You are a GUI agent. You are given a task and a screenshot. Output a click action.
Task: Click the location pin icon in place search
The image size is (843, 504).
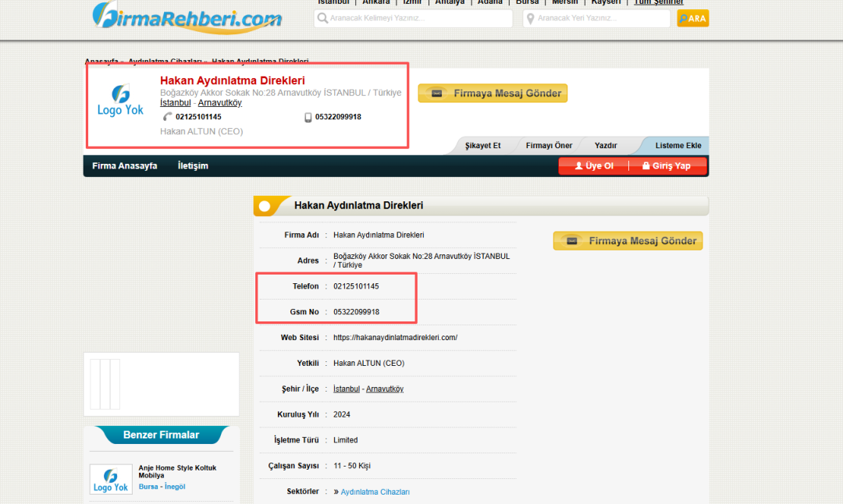531,19
